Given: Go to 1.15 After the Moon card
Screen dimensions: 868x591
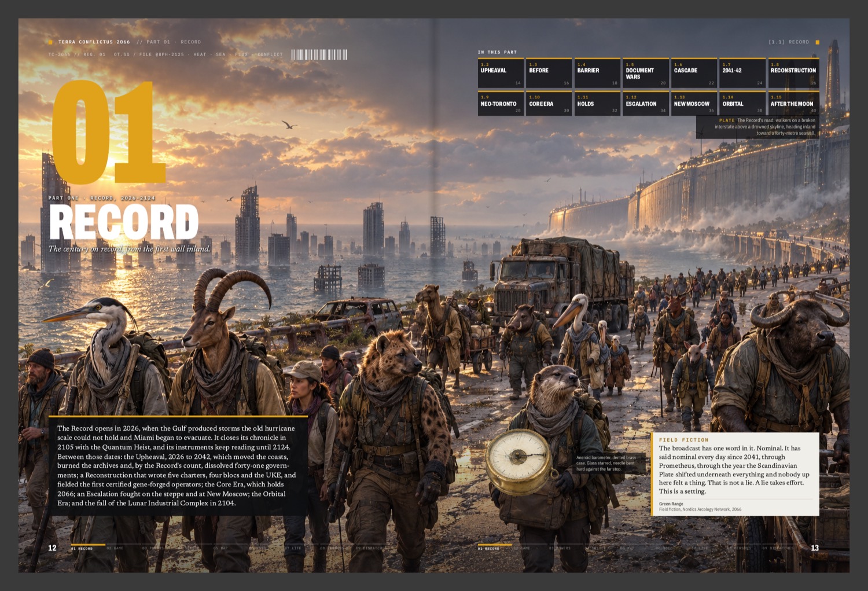Looking at the screenshot, I should [x=793, y=103].
